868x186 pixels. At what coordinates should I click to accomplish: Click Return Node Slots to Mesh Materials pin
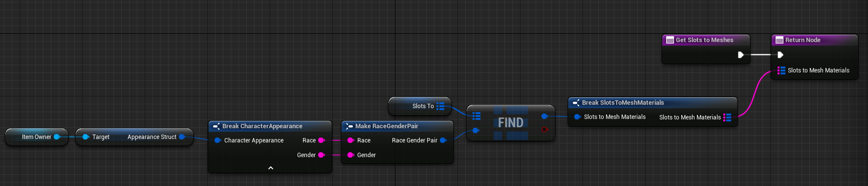tap(781, 70)
